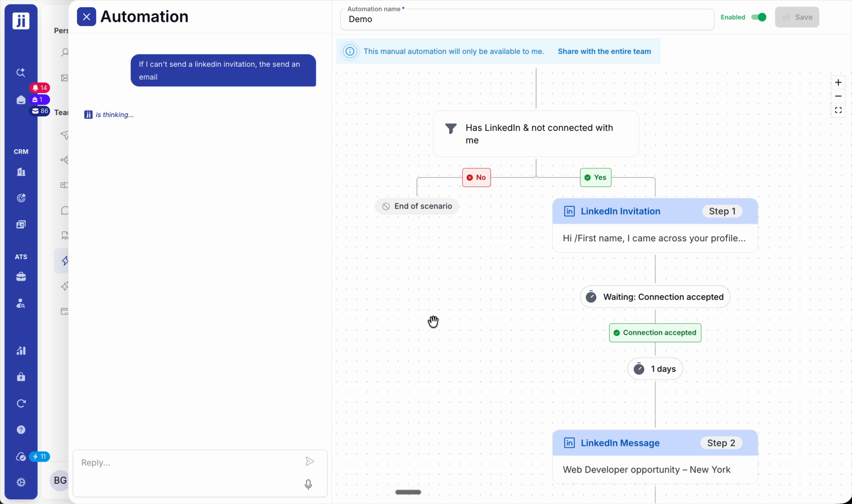This screenshot has height=504, width=852.
Task: Click the sparkle icon in secondary sidebar
Action: click(65, 286)
